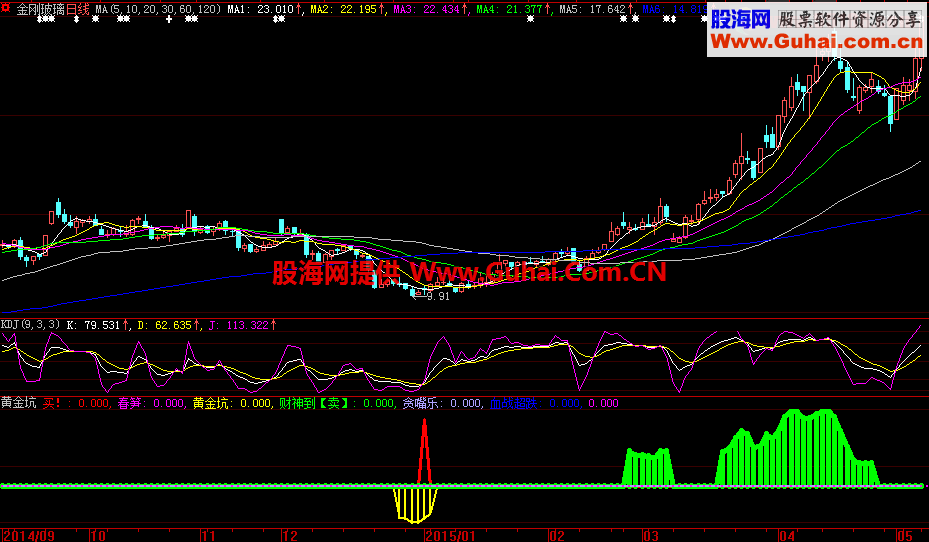Click the blue MA6 value label
Screen dimensions: 929x542
tap(674, 9)
